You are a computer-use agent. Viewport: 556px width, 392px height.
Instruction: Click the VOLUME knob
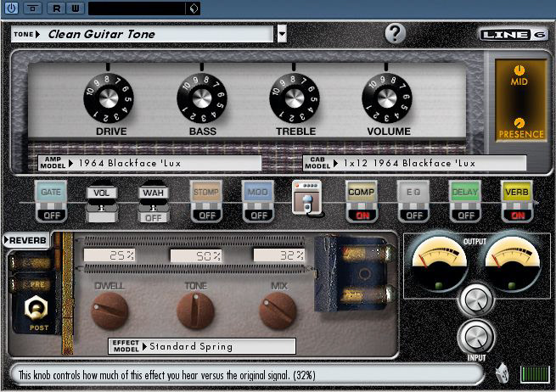point(387,98)
